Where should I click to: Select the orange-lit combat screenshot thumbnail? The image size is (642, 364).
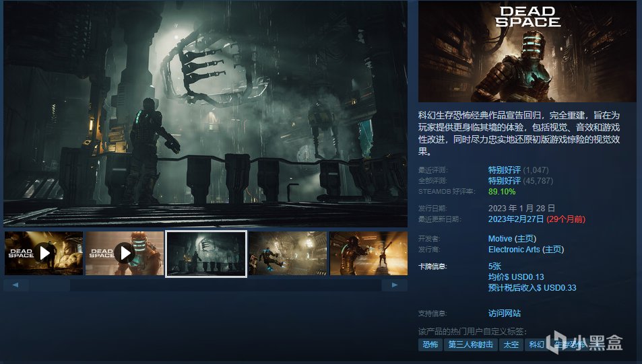point(369,253)
